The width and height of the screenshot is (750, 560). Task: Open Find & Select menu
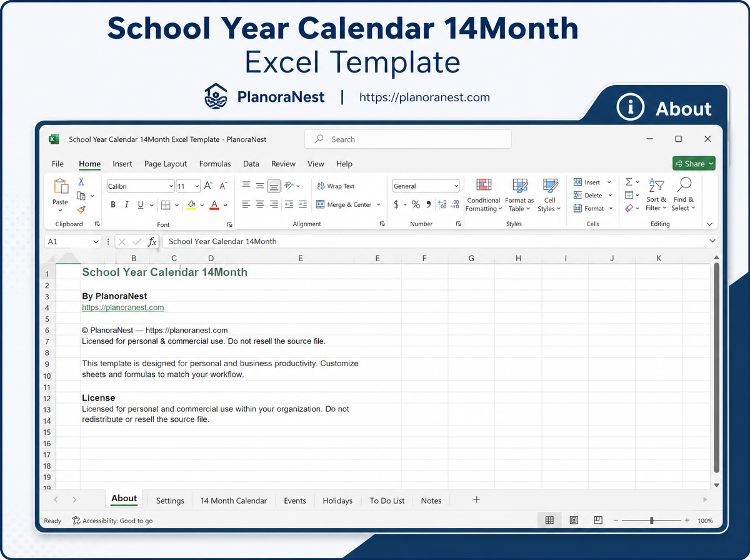[x=684, y=195]
